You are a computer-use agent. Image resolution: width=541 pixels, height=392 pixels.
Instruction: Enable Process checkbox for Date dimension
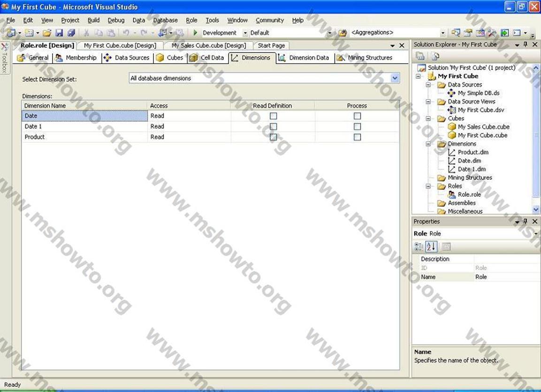(357, 116)
